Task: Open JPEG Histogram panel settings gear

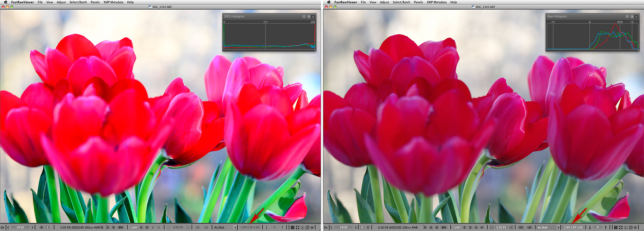Action: pyautogui.click(x=304, y=17)
